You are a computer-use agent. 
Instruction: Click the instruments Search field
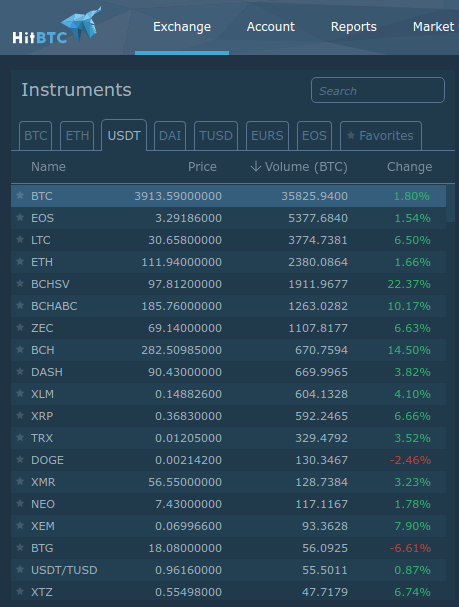click(378, 90)
